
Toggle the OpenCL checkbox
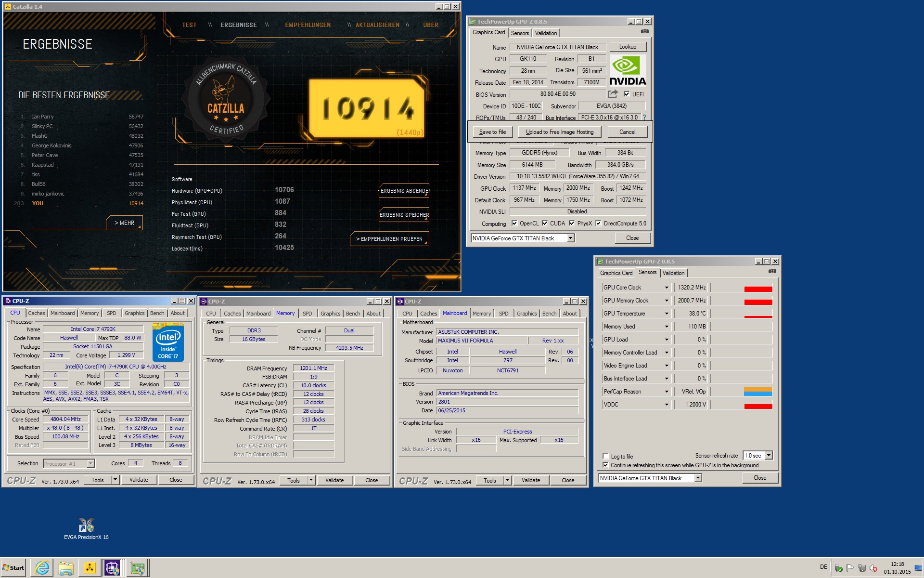coord(514,223)
